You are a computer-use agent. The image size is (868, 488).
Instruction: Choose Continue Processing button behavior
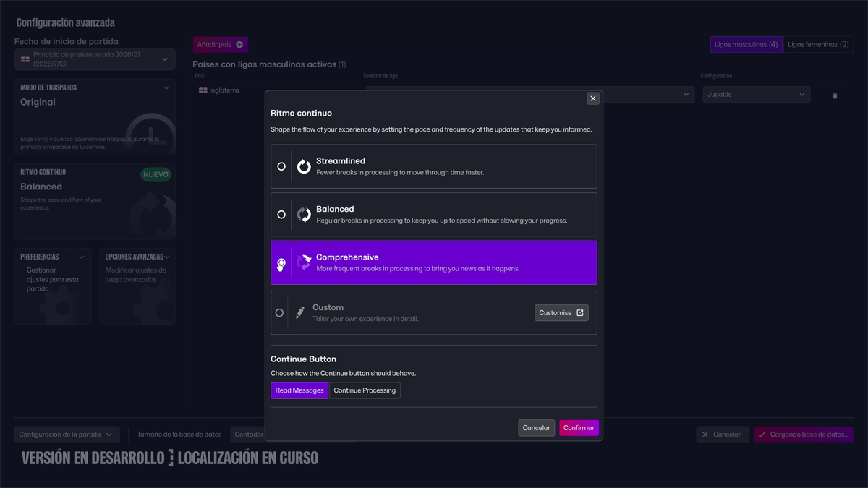365,390
